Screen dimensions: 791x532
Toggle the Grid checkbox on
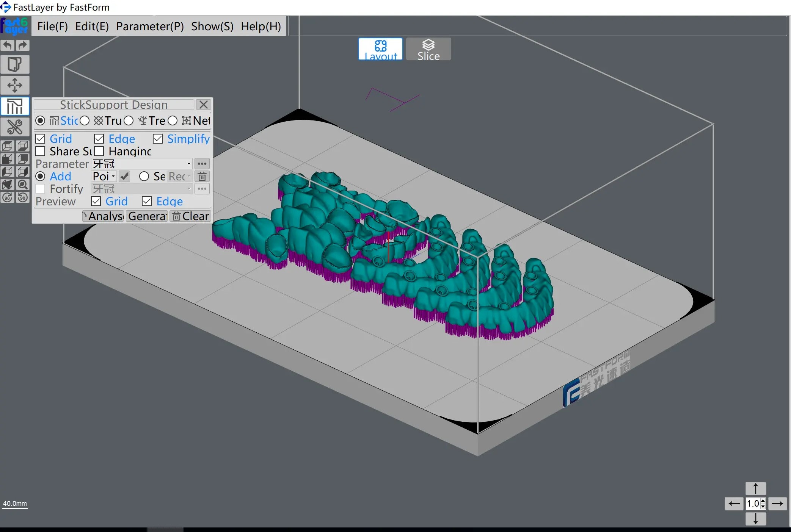pyautogui.click(x=40, y=138)
